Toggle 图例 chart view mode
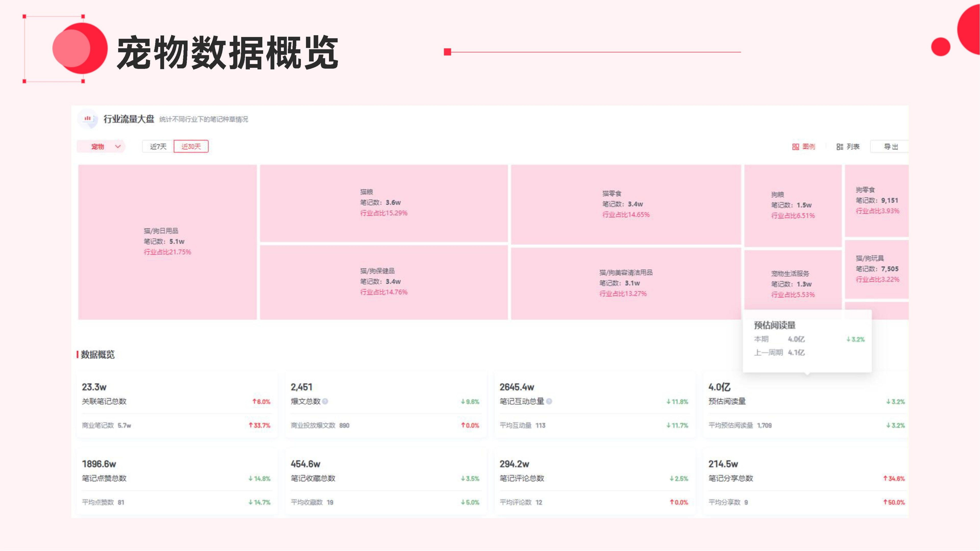 pos(809,147)
